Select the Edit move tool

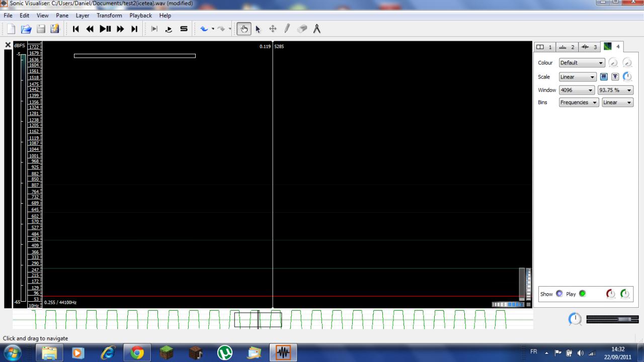(273, 29)
